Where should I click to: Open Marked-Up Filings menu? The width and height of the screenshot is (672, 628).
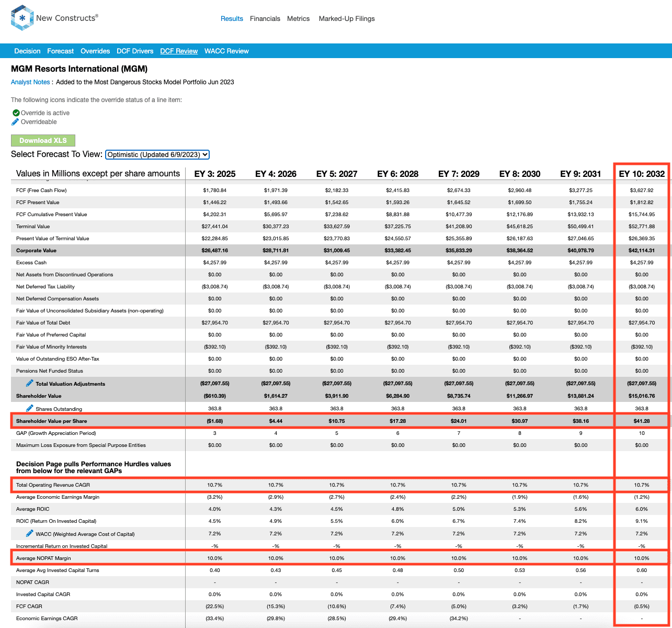(x=347, y=18)
